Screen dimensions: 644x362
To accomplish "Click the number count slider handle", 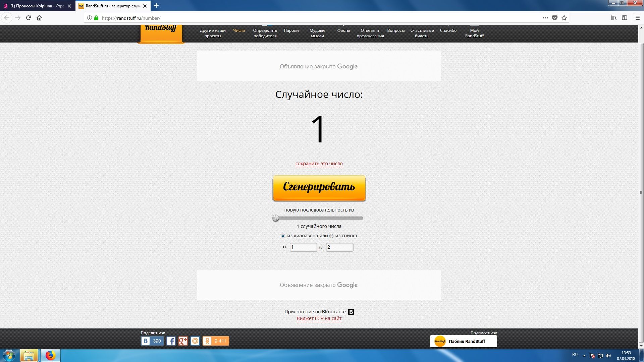I will click(x=276, y=218).
